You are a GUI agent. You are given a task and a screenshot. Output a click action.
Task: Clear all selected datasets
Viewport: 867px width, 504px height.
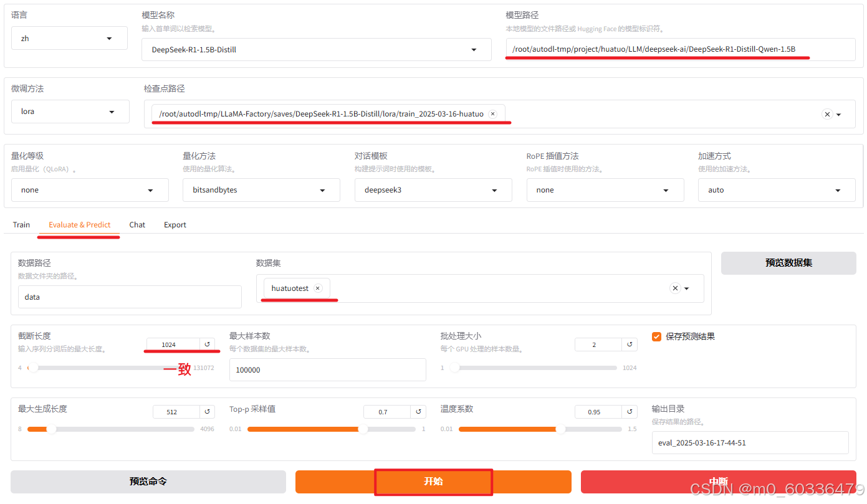point(675,288)
